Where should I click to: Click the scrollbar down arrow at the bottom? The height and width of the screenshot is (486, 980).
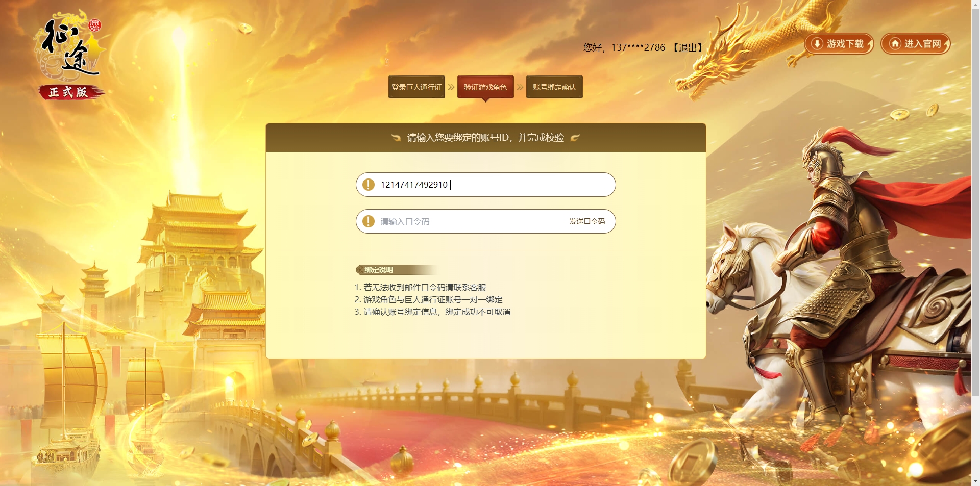975,481
